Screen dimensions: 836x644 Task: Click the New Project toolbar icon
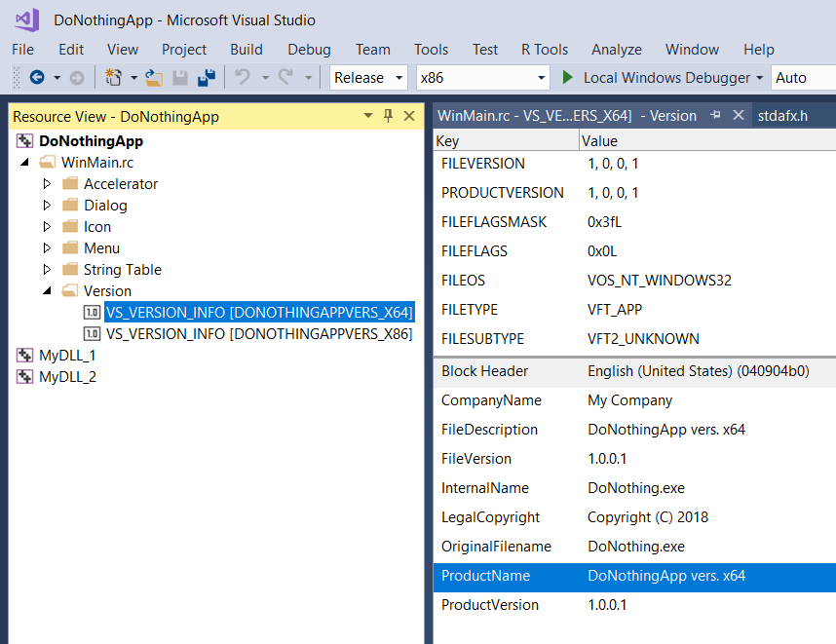(113, 78)
